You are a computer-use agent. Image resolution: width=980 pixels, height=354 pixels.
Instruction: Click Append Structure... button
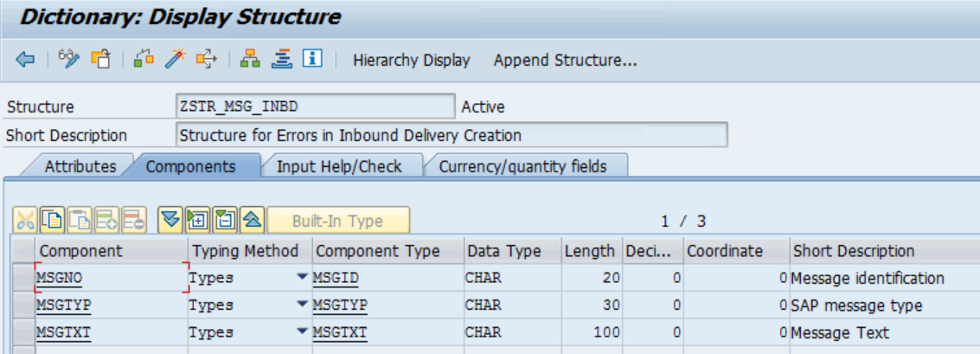point(565,61)
